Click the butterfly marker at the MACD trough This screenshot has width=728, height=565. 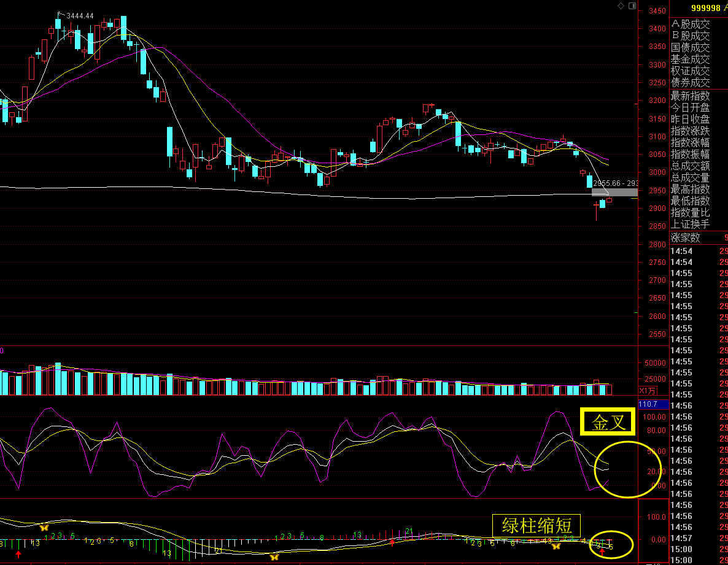point(274,556)
